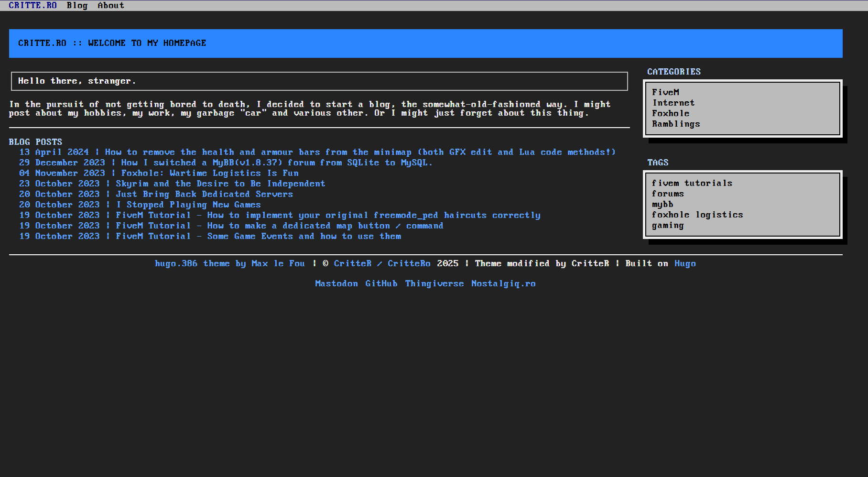
Task: Open the forums tag
Action: tap(668, 194)
